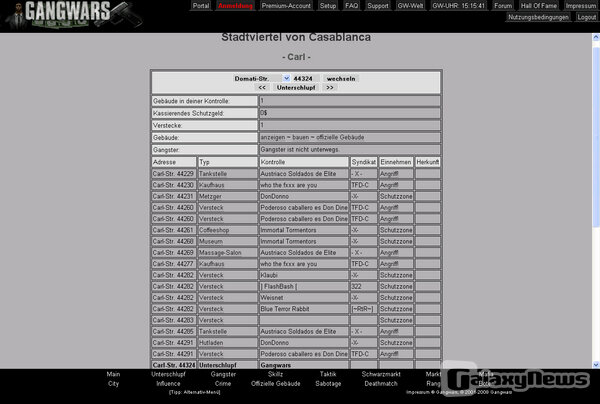Click the red Anmeldung tab
Screen dimensions: 600x404
(235, 6)
